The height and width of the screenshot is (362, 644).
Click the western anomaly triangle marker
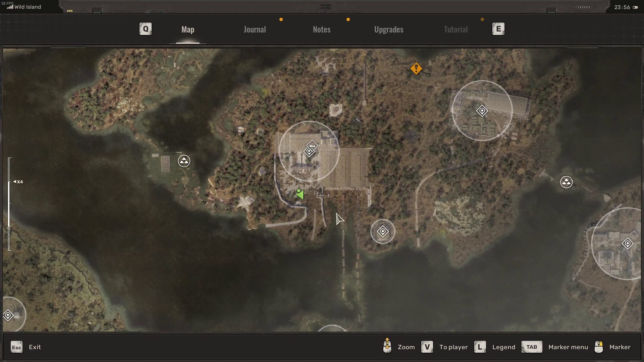click(x=184, y=161)
